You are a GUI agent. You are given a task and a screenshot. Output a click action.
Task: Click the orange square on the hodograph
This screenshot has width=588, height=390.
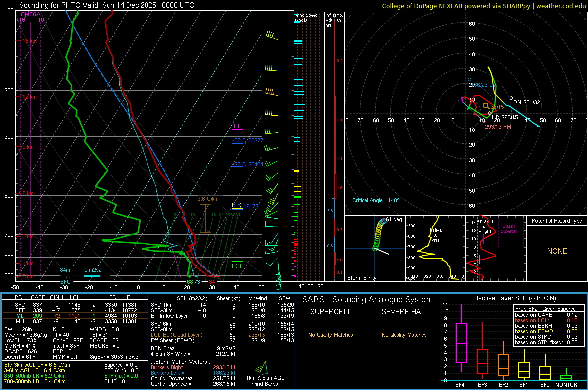coord(486,106)
